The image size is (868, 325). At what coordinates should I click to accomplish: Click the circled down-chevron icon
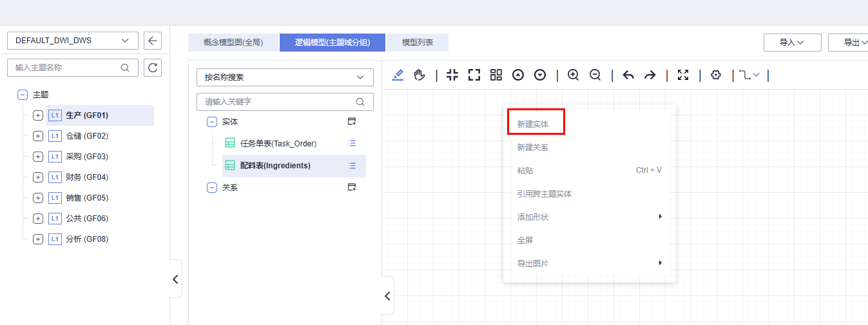540,75
